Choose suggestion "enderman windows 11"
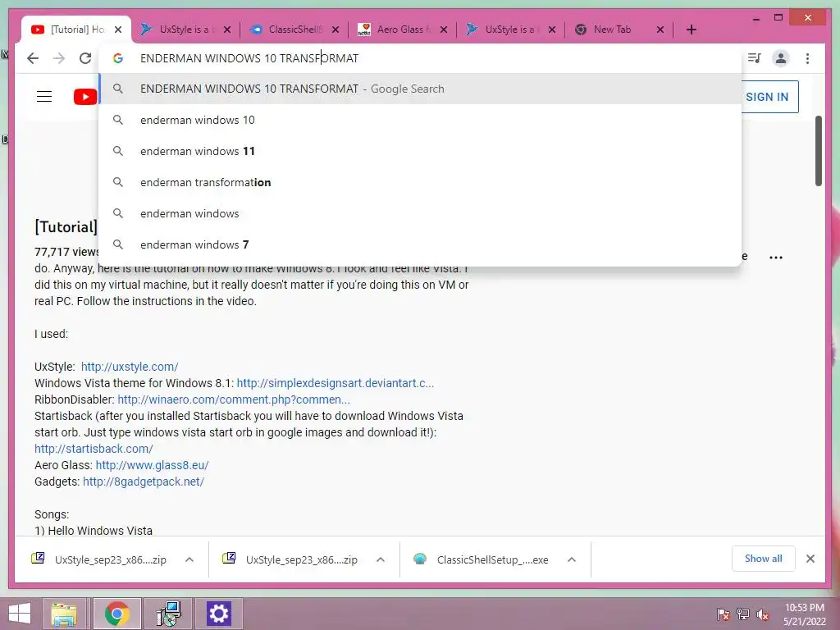Image resolution: width=840 pixels, height=630 pixels. [421, 151]
